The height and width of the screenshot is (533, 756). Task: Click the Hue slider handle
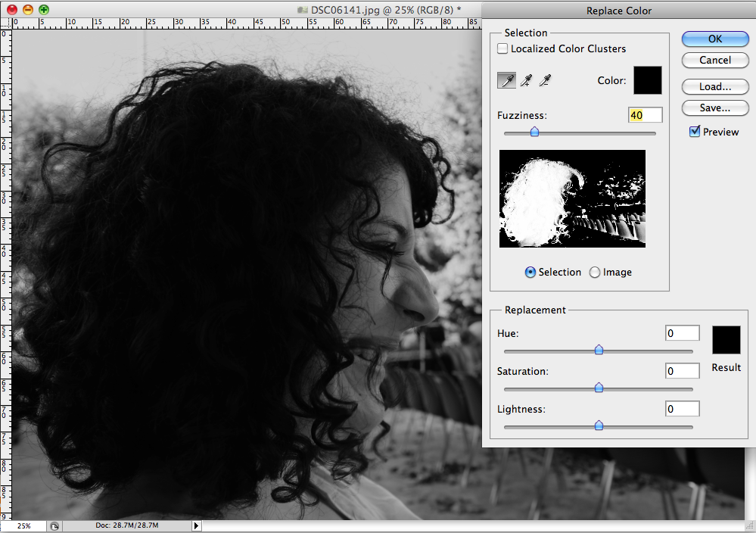pyautogui.click(x=599, y=350)
